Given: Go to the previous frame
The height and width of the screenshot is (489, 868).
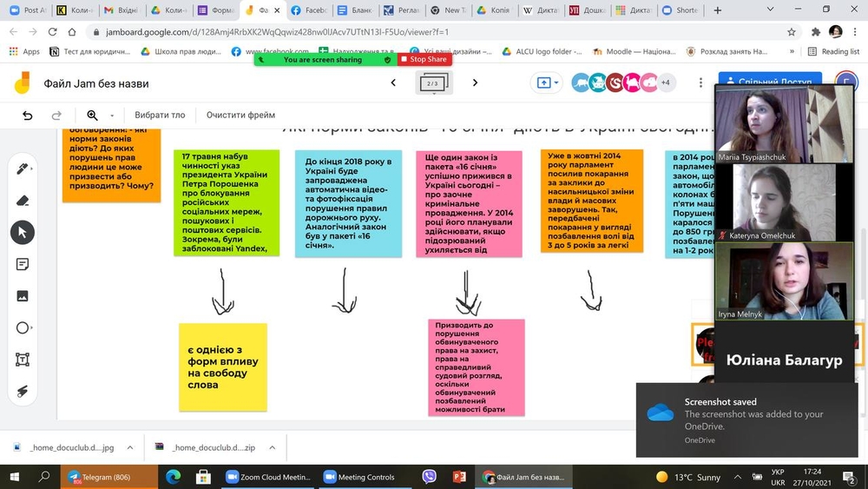Looking at the screenshot, I should tap(393, 83).
